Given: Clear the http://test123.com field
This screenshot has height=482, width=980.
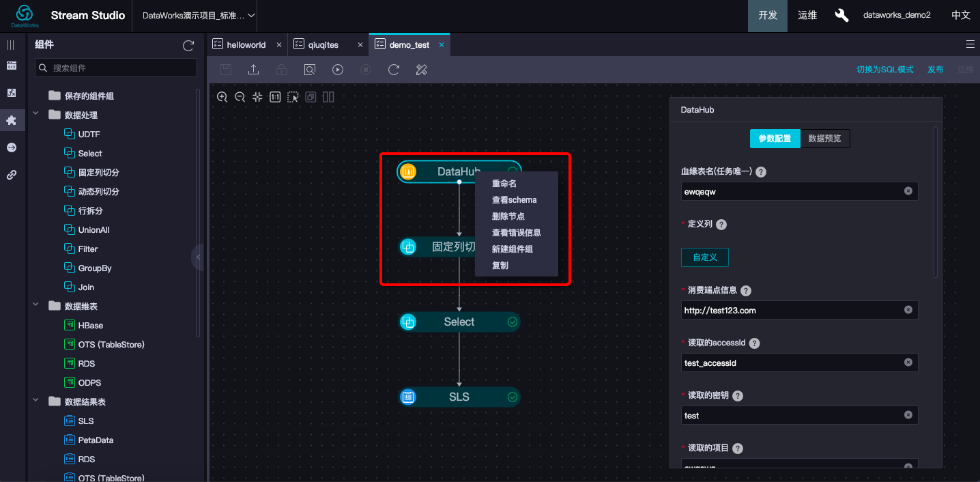Looking at the screenshot, I should (908, 310).
